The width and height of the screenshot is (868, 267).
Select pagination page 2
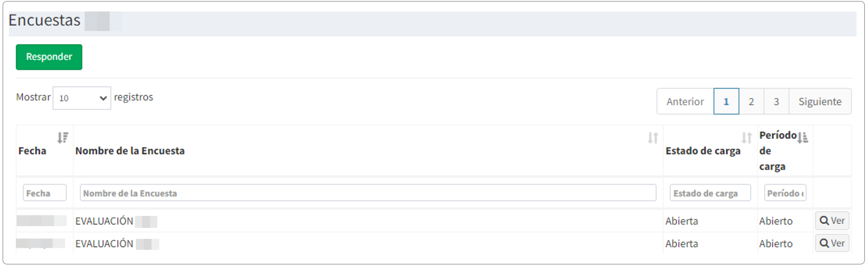click(751, 102)
